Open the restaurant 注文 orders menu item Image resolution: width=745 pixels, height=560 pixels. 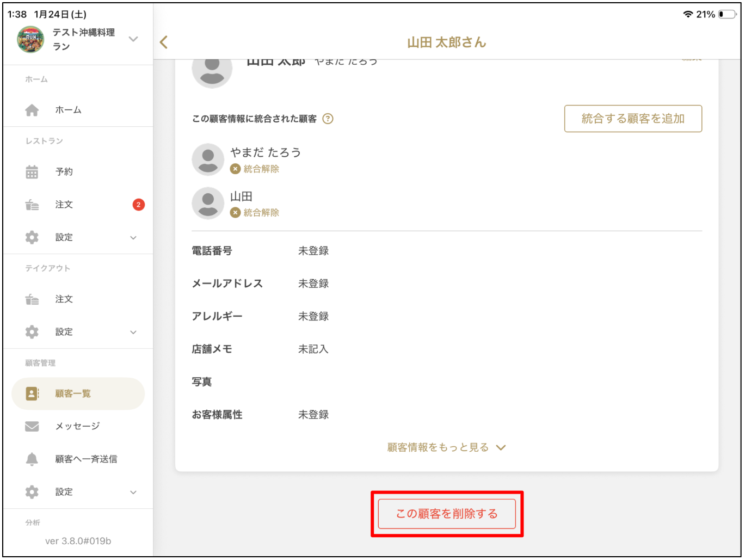[x=64, y=205]
